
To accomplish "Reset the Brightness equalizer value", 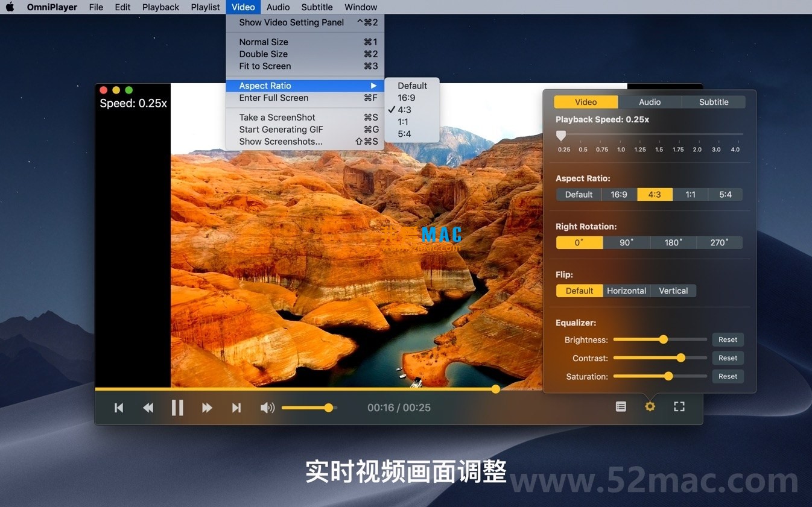I will click(728, 339).
